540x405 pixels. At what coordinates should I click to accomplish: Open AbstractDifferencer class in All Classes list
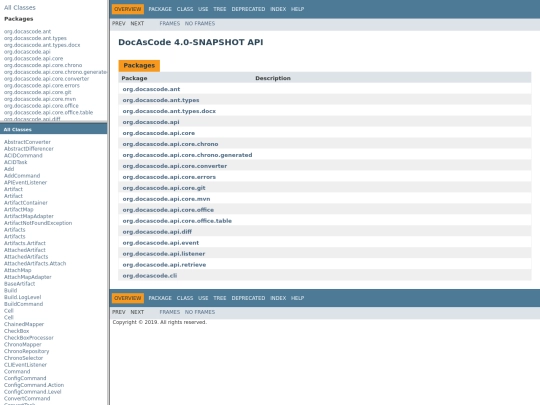[29, 149]
